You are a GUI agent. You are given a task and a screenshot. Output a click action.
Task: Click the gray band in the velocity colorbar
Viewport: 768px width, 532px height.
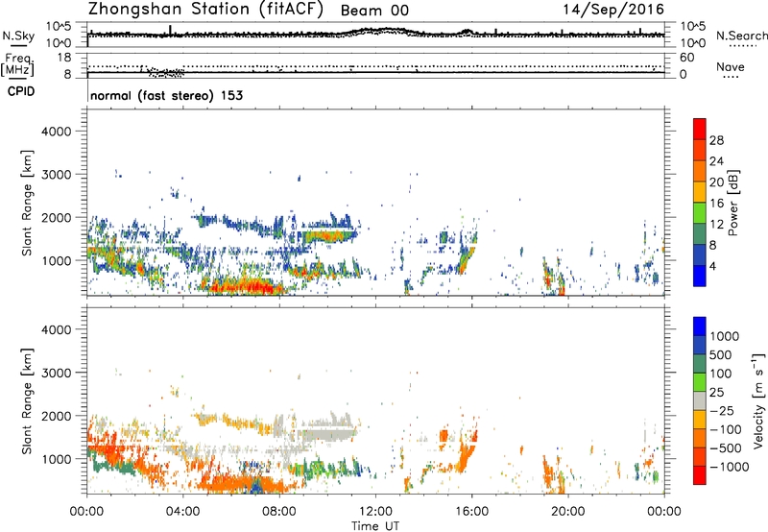[700, 400]
